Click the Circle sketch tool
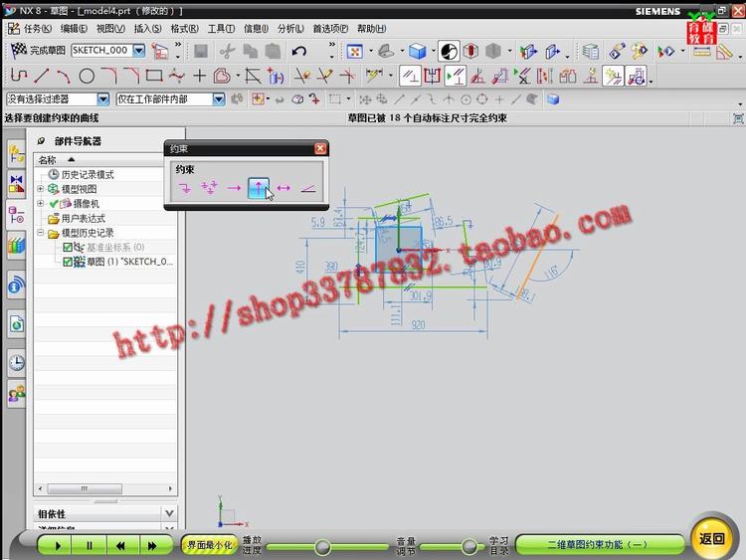 87,76
